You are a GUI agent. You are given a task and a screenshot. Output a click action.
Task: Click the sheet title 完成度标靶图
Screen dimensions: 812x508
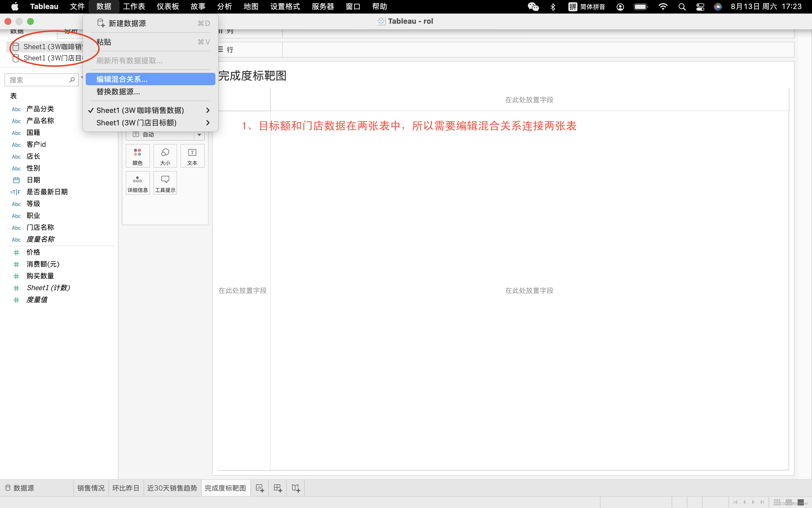click(252, 76)
